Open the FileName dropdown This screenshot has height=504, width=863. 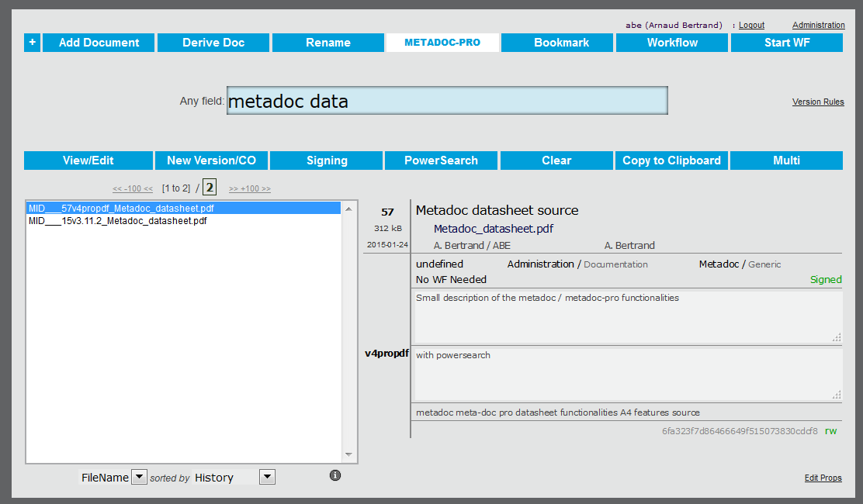click(x=139, y=477)
